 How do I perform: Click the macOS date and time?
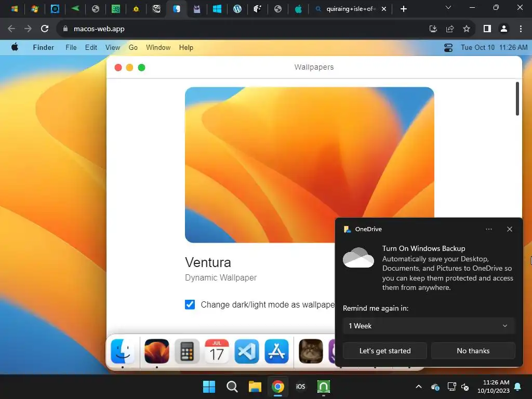click(x=494, y=47)
